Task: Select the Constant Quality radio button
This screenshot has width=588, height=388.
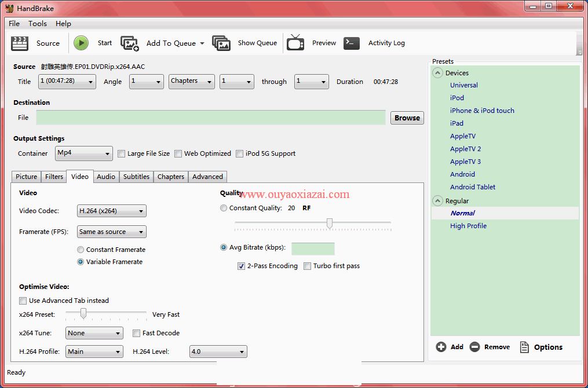Action: point(224,208)
